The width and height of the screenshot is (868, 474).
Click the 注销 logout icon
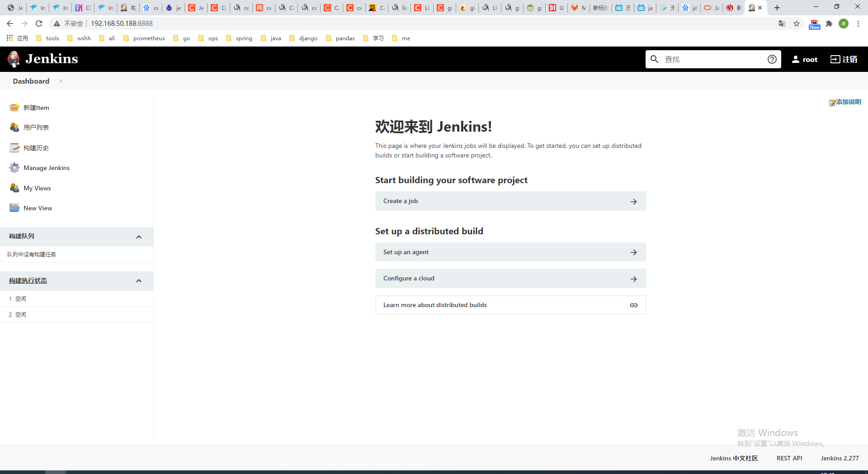[835, 59]
